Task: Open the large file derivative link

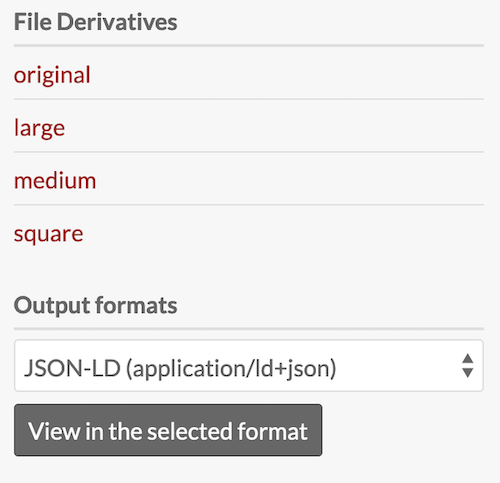Action: coord(39,128)
